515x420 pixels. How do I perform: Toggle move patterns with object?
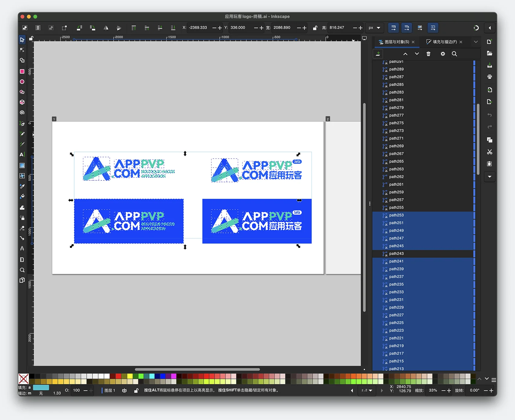(x=433, y=28)
